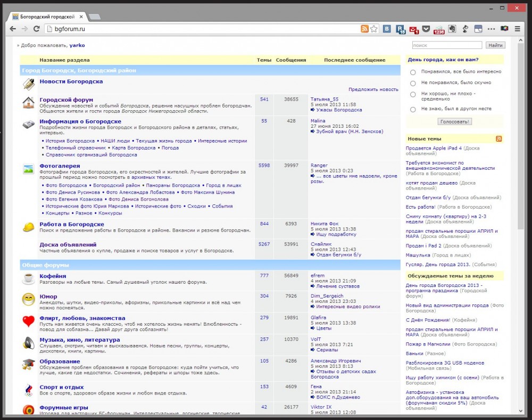Viewport: 532px width, 420px height.
Task: Click in the поиск search field
Action: [x=447, y=45]
